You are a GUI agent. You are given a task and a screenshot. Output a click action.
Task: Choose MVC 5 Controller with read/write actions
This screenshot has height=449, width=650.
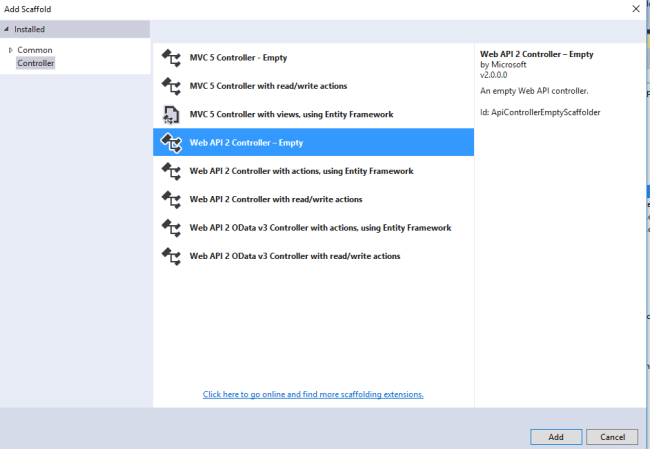(x=313, y=86)
